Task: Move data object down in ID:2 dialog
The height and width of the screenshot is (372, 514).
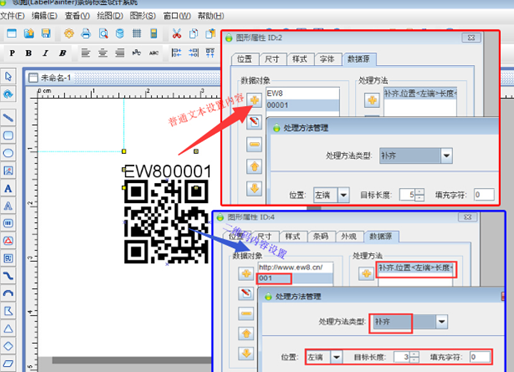Action: 254,188
